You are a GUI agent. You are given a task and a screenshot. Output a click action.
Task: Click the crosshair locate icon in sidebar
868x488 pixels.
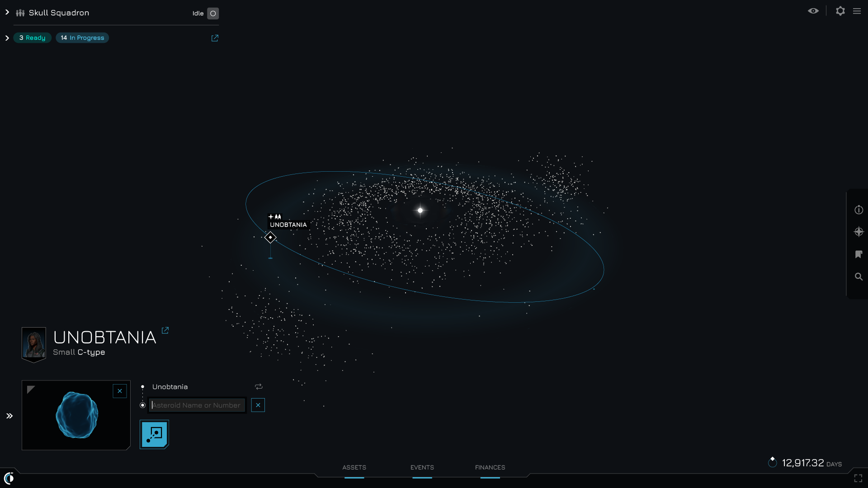pyautogui.click(x=859, y=232)
